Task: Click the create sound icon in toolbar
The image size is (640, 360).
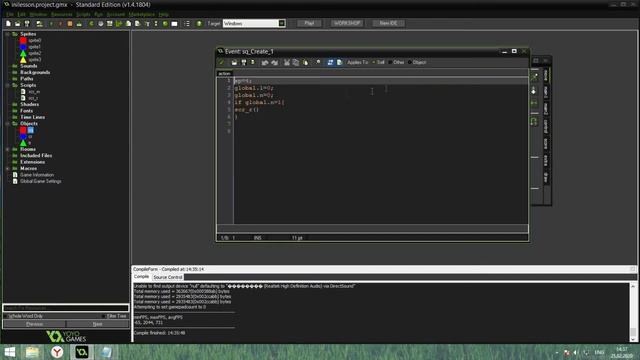Action: (101, 23)
